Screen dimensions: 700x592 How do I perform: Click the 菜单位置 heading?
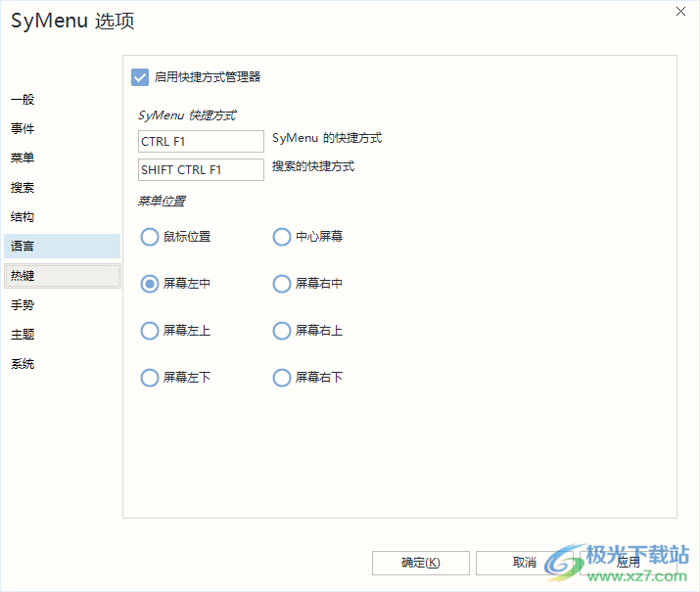[162, 202]
